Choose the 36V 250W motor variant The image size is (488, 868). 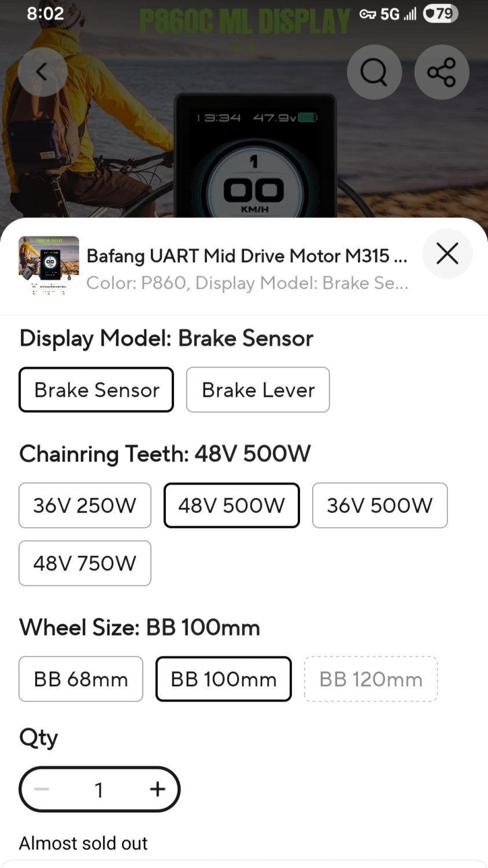tap(84, 505)
